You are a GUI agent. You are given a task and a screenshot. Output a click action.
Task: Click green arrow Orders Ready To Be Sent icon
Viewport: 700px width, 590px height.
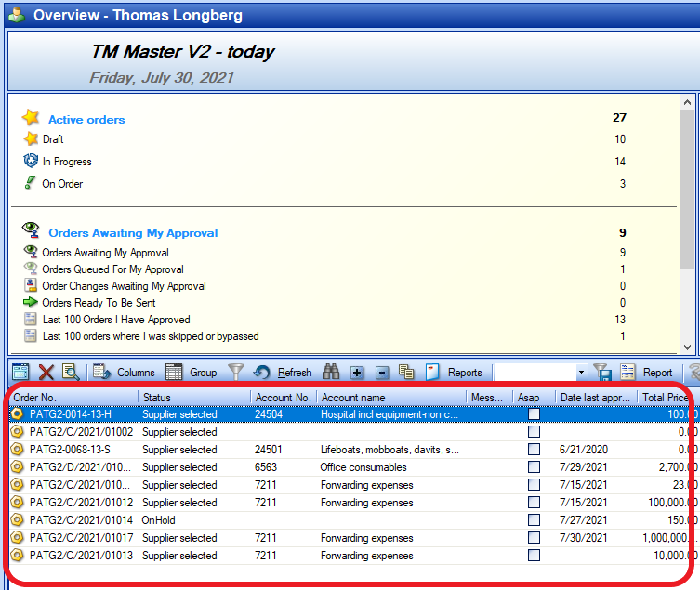(x=31, y=302)
